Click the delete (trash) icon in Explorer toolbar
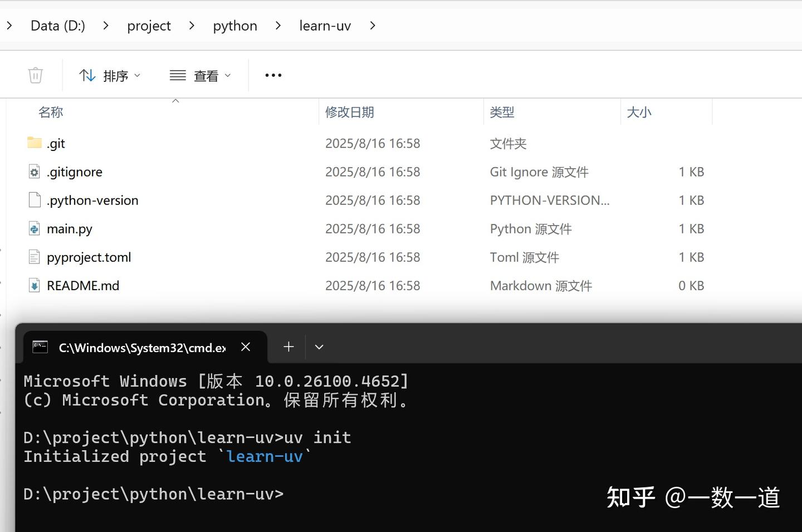The image size is (802, 532). click(35, 75)
